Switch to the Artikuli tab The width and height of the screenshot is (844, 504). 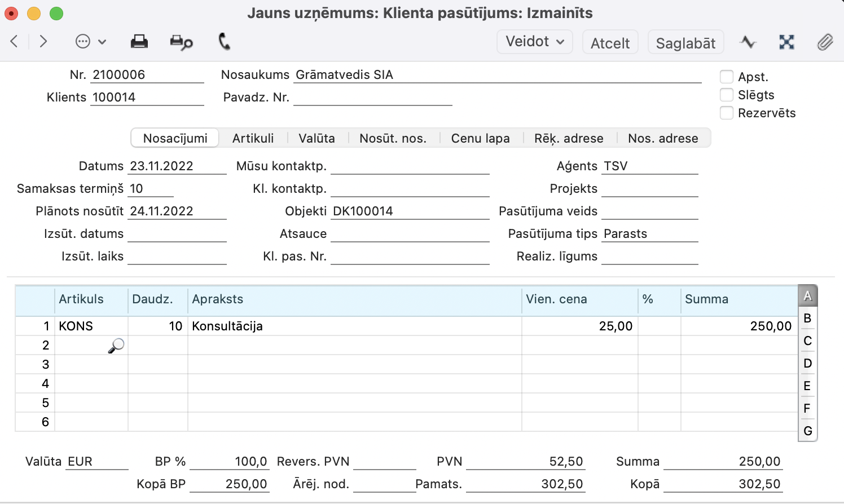pyautogui.click(x=253, y=138)
